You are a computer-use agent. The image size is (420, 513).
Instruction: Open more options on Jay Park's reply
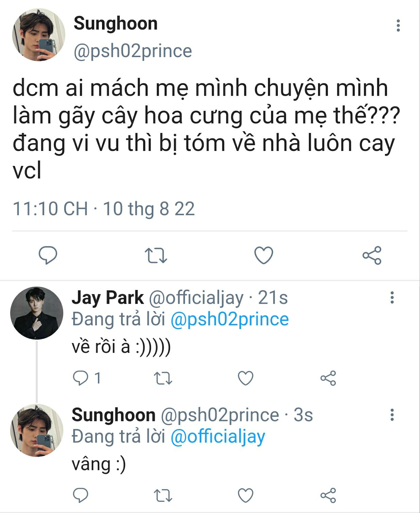click(392, 297)
